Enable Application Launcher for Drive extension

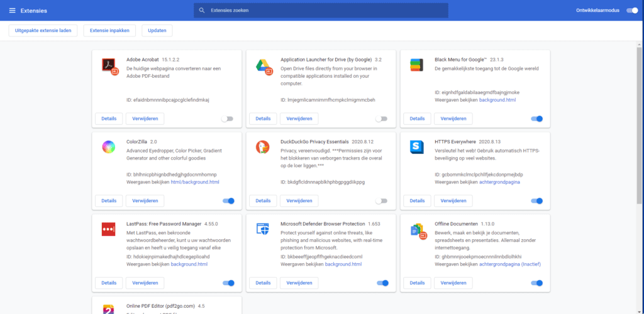click(381, 119)
